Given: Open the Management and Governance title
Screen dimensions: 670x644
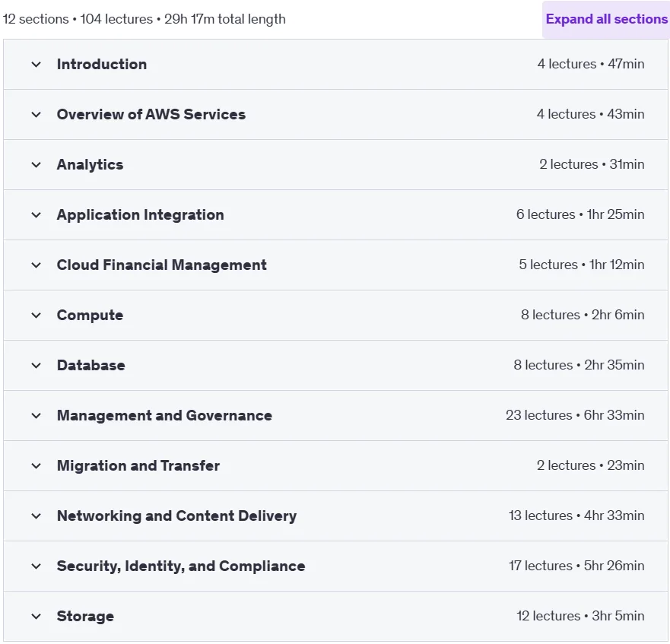Looking at the screenshot, I should pyautogui.click(x=164, y=416).
